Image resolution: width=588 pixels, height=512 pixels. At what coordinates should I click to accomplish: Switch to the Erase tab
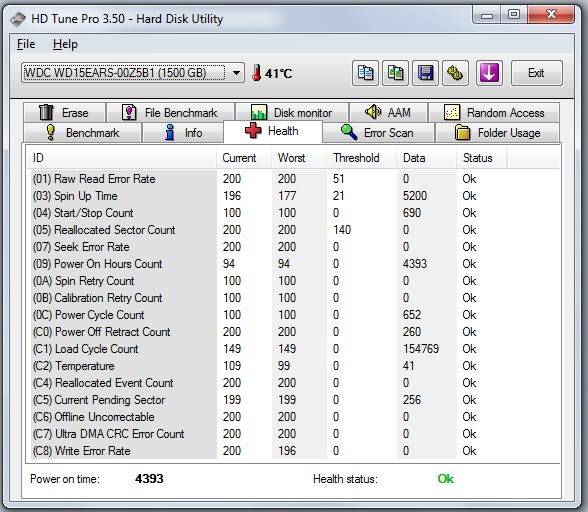coord(64,113)
